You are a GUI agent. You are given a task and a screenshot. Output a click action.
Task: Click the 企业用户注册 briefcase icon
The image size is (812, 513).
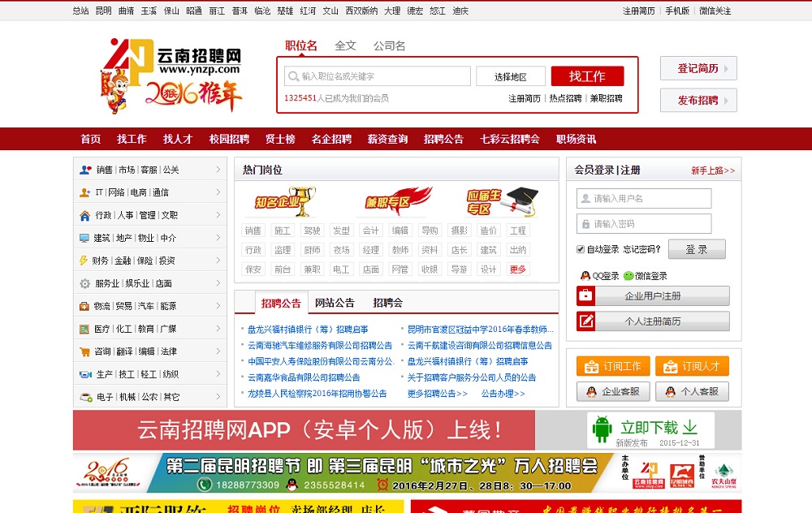click(585, 295)
